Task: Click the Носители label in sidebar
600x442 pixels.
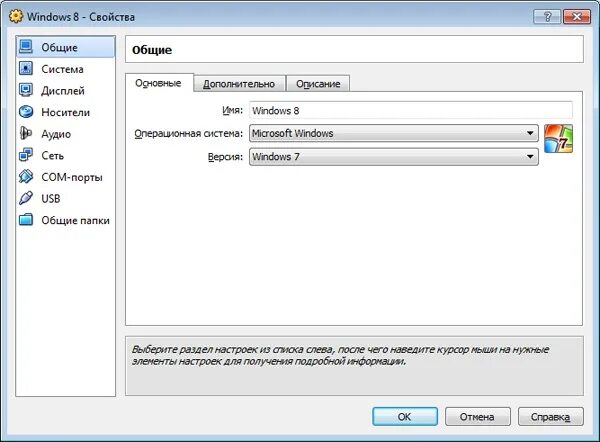Action: point(65,112)
